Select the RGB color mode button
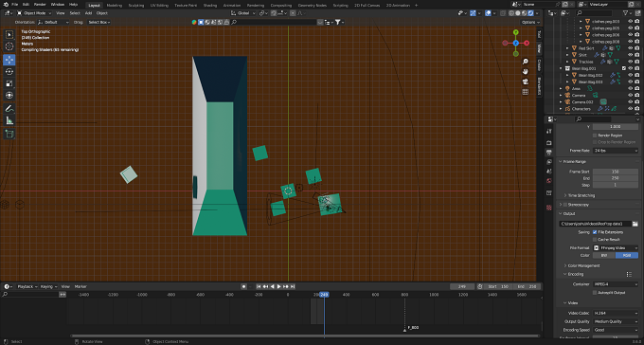 coord(627,255)
